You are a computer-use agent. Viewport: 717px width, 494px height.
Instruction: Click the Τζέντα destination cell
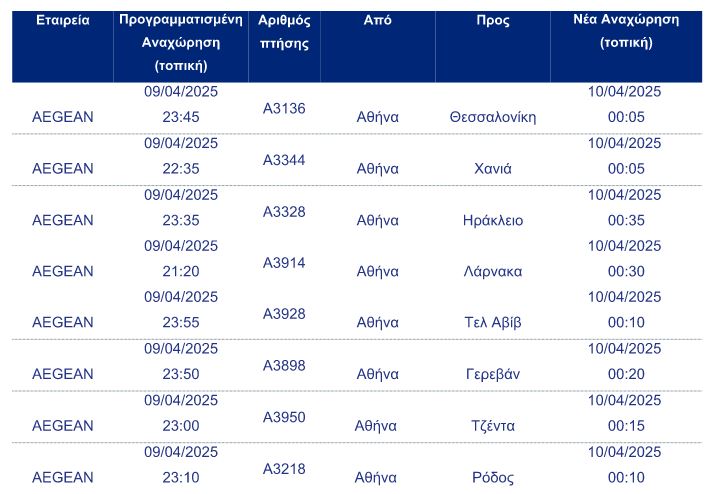coord(493,426)
